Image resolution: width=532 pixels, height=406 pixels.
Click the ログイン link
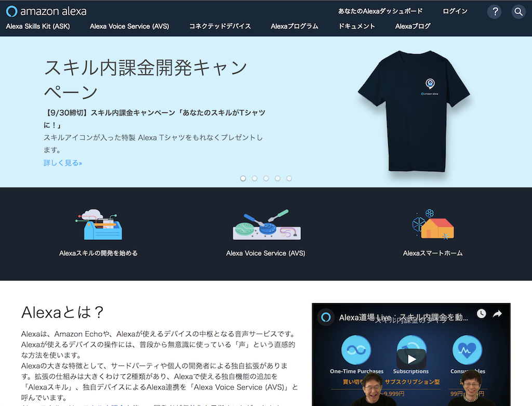click(x=455, y=11)
